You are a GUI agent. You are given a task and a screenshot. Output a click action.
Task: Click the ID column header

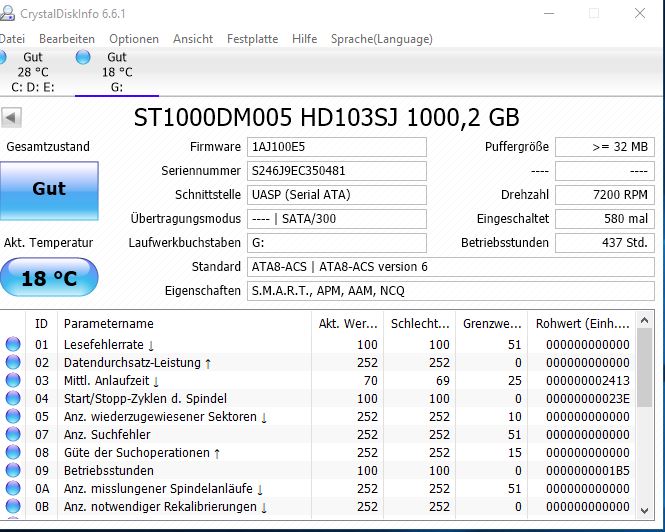click(42, 324)
